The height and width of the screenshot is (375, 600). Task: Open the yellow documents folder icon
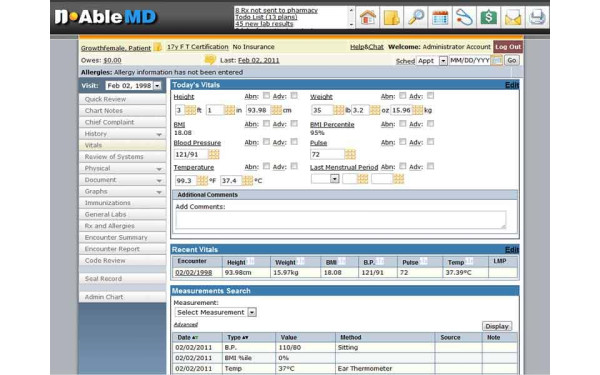(391, 17)
